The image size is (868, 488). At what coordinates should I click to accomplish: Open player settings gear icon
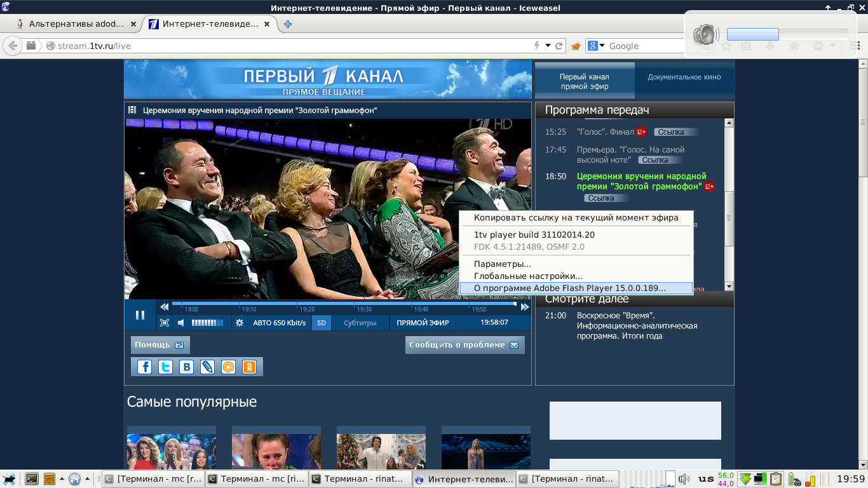coord(240,323)
